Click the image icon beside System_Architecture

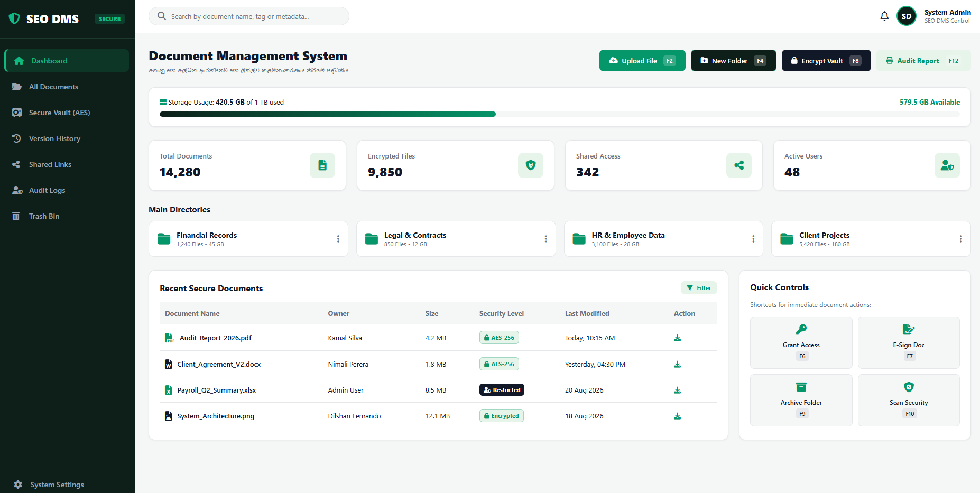[169, 416]
